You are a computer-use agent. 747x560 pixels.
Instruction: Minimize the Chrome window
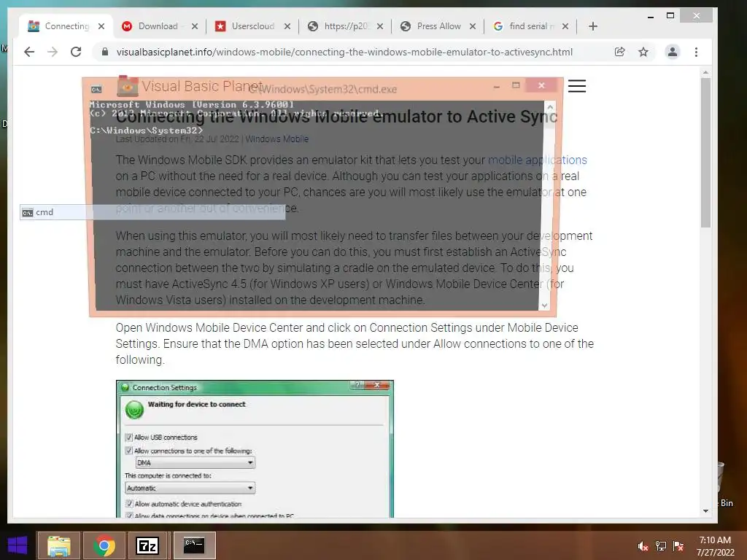[x=651, y=16]
